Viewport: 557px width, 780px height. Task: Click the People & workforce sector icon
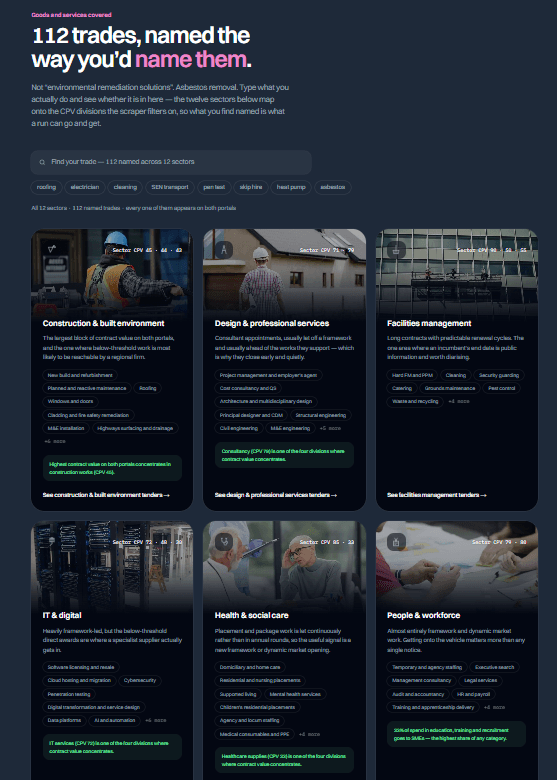[396, 541]
